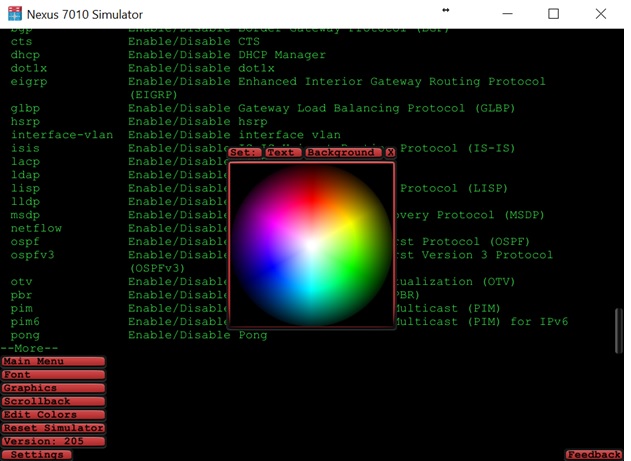Screen dimensions: 631x461
Task: Click the 'interface-vlan' feature name
Action: pyautogui.click(x=62, y=135)
